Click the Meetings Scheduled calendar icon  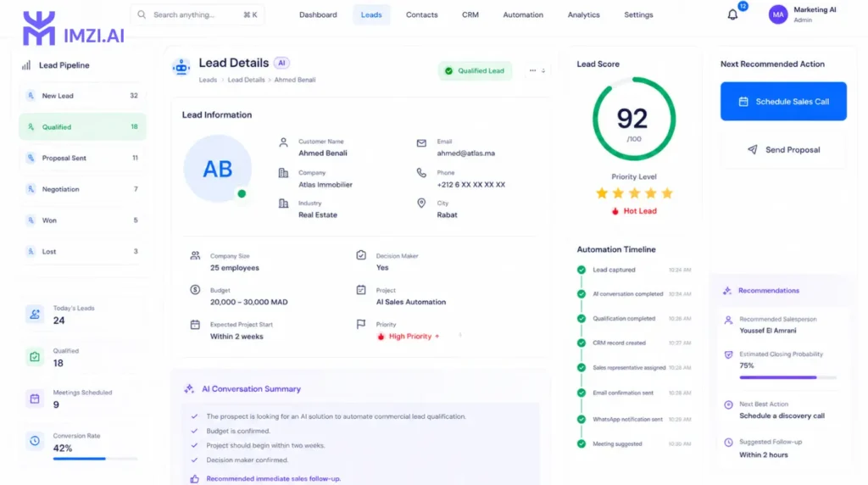tap(34, 399)
